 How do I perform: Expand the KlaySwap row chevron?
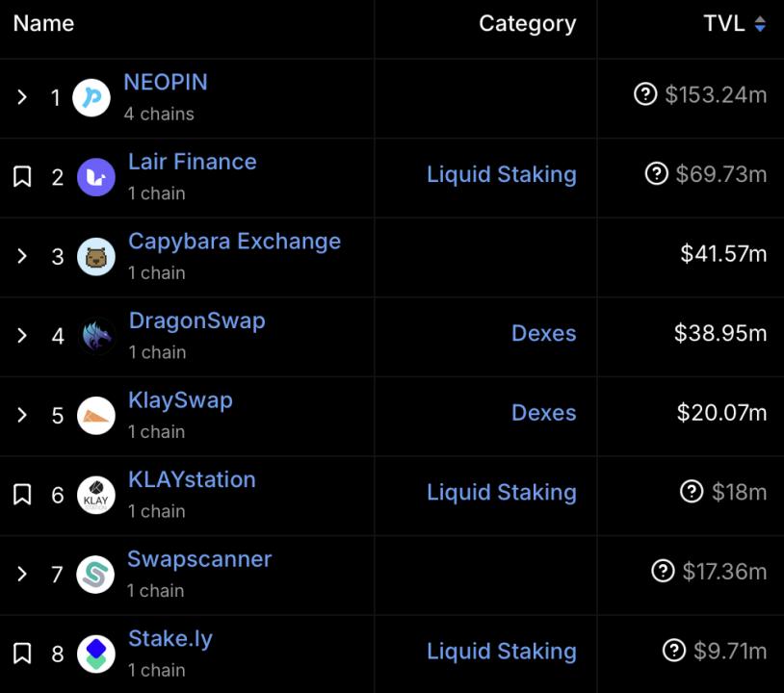tap(22, 415)
